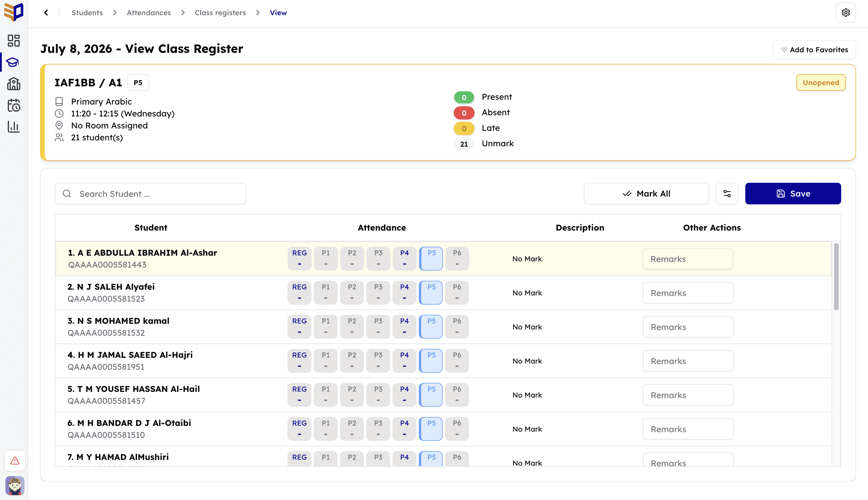Toggle P5 attendance for A E ABDULLA IBRAHIM Al-Ashar
868x500 pixels.
[x=431, y=259]
